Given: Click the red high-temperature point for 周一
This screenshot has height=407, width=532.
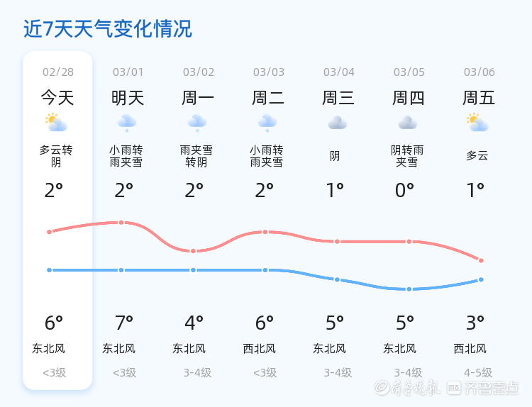Looking at the screenshot, I should (x=193, y=251).
